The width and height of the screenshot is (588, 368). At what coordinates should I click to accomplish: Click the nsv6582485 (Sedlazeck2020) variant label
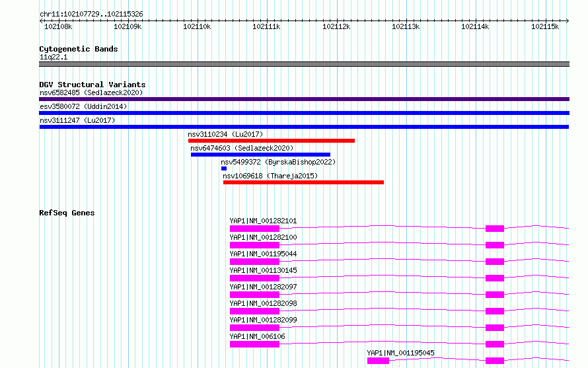click(91, 92)
